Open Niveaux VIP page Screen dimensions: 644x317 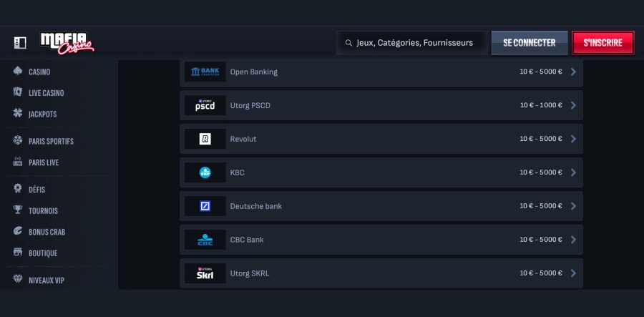click(46, 281)
